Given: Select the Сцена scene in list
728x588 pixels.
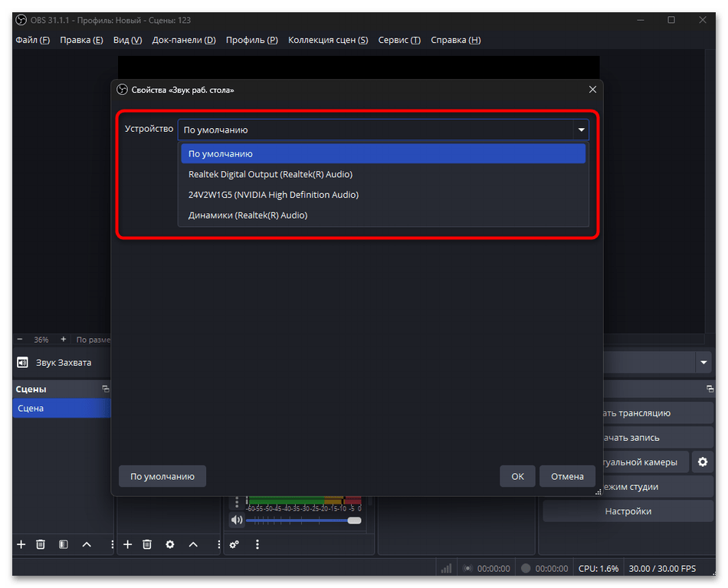Looking at the screenshot, I should tap(62, 409).
